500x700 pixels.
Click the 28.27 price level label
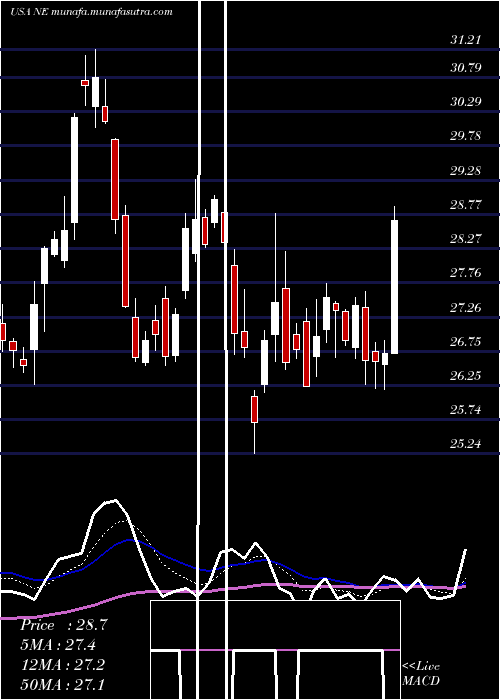pyautogui.click(x=465, y=238)
